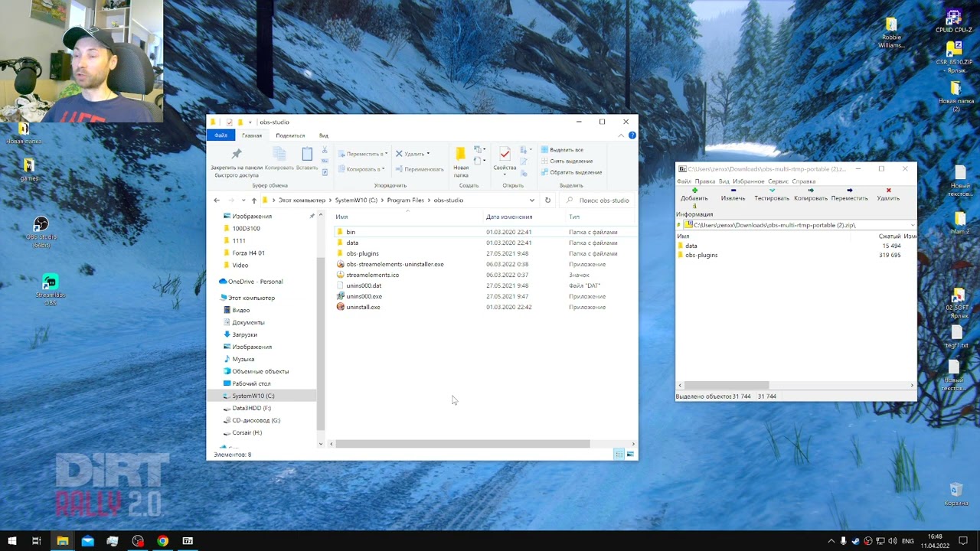Click the 7-Zip Move arrow icon
The width and height of the screenshot is (980, 551).
(x=850, y=191)
